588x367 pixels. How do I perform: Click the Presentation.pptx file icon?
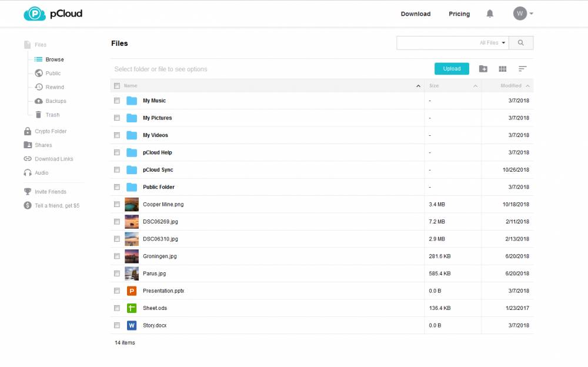coord(132,291)
